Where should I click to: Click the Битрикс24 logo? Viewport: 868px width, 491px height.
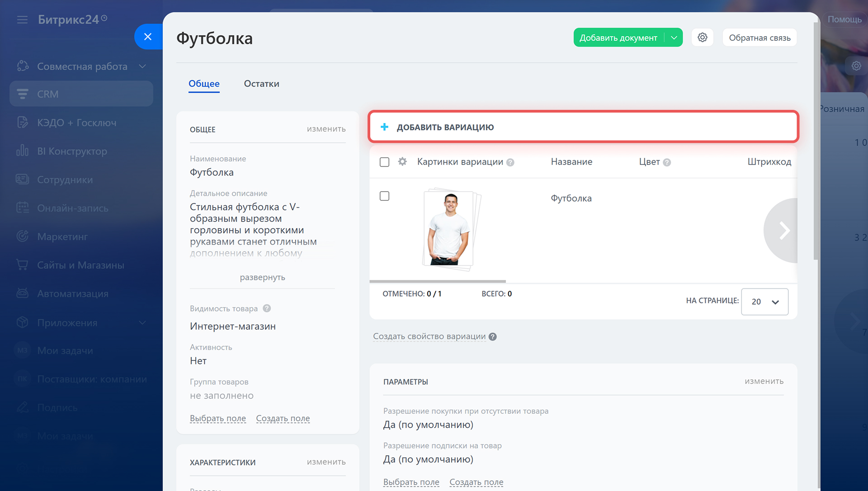(x=72, y=19)
